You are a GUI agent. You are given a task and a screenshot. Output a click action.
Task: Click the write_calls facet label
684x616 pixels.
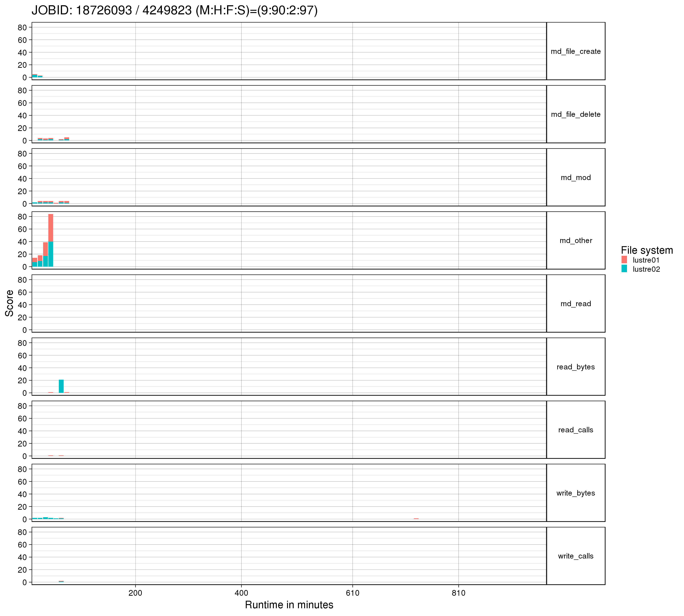point(575,556)
